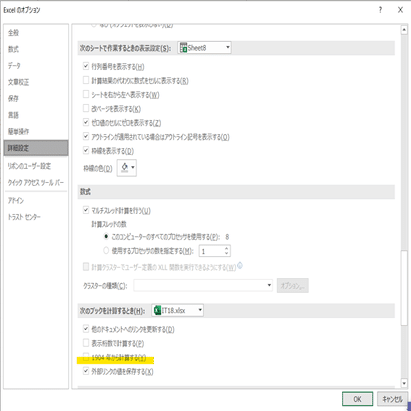The image size is (411, 411).
Task: Open the 簡単操作 category
Action: pyautogui.click(x=19, y=131)
